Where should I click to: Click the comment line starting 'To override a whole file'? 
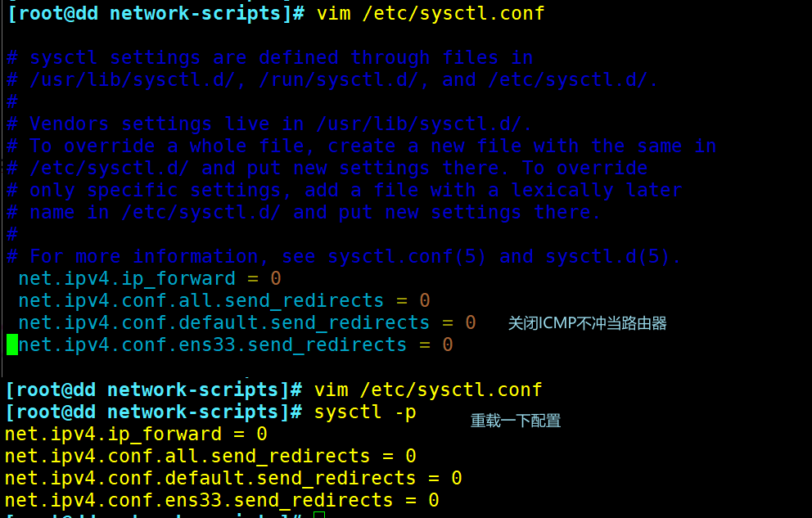click(x=361, y=146)
